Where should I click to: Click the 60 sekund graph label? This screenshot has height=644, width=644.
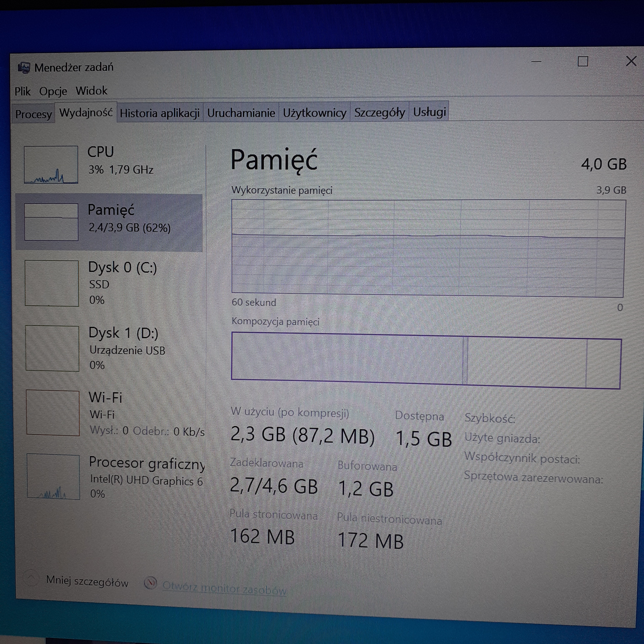click(x=254, y=302)
